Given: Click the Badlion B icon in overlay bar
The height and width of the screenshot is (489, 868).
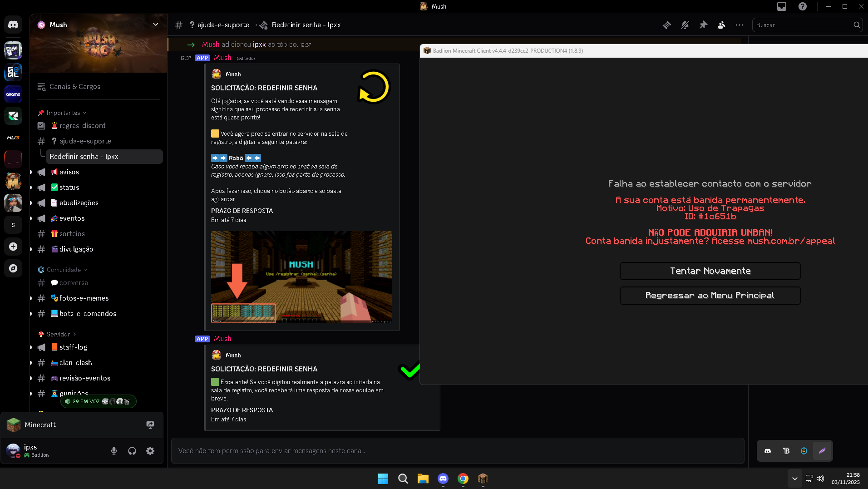Looking at the screenshot, I should point(786,451).
